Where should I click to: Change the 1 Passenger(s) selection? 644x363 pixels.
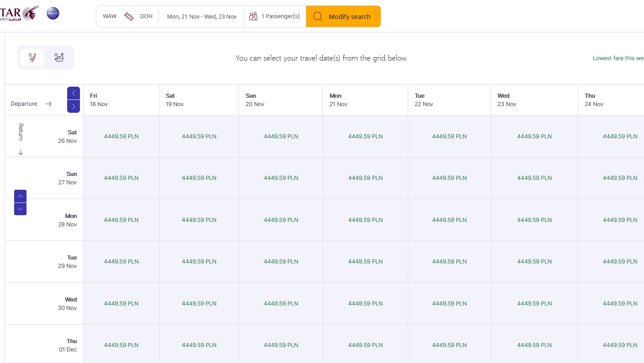(275, 16)
